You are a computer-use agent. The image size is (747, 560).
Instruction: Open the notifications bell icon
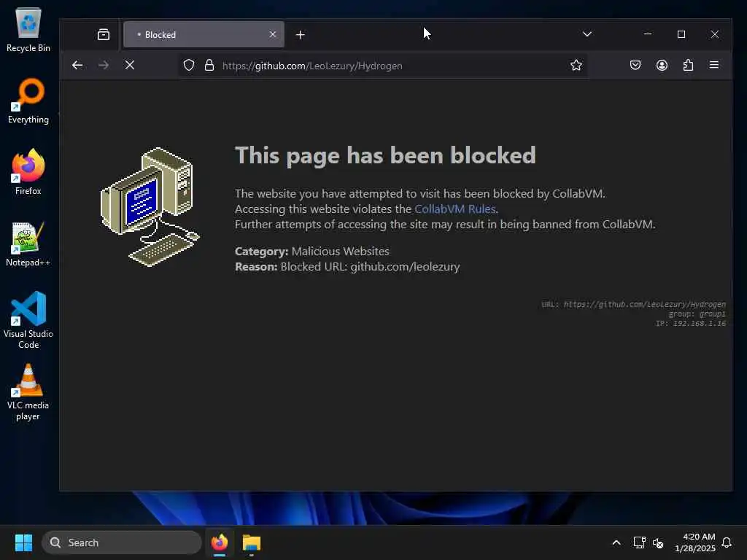point(727,542)
